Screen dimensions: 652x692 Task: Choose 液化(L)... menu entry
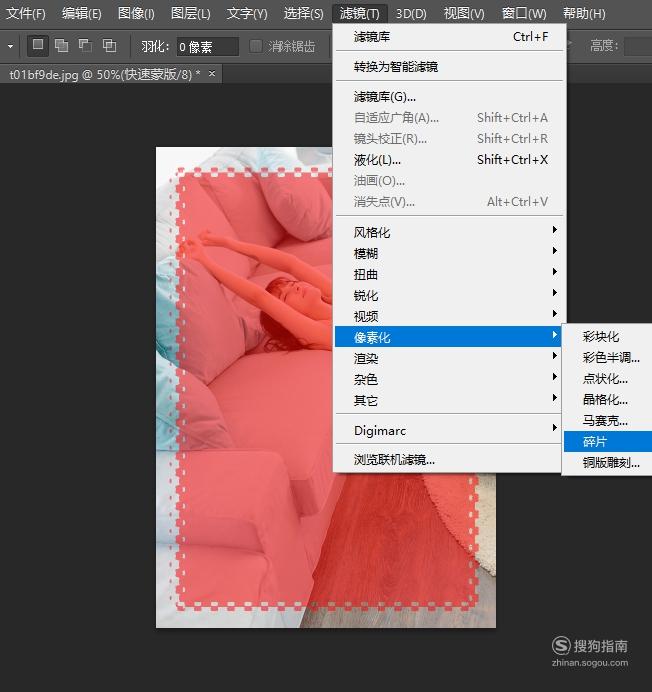coord(449,160)
